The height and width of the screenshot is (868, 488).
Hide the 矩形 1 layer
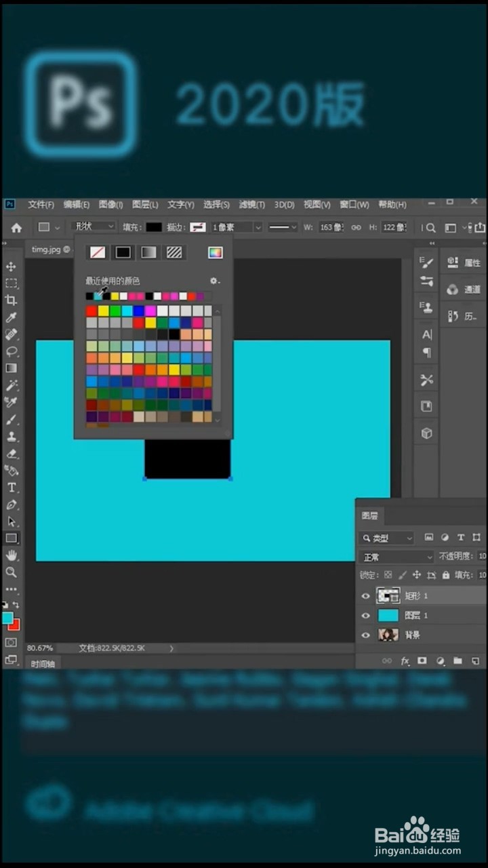coord(366,596)
